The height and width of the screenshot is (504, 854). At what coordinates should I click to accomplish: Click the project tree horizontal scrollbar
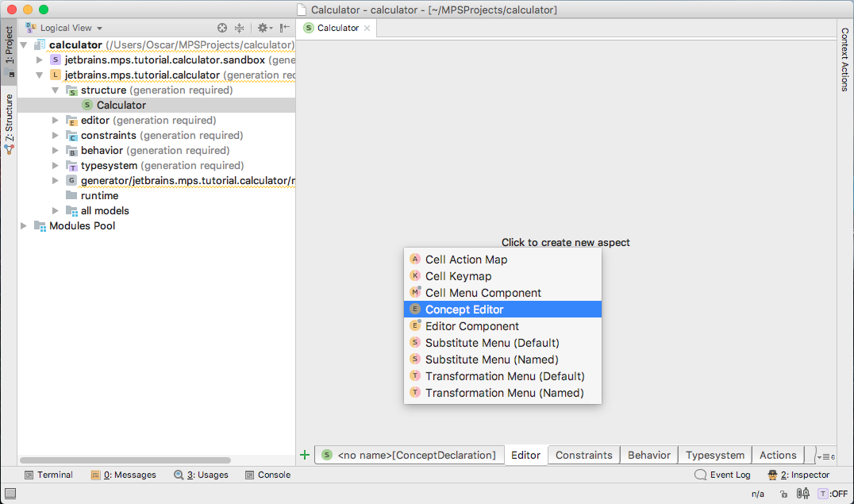pos(125,460)
